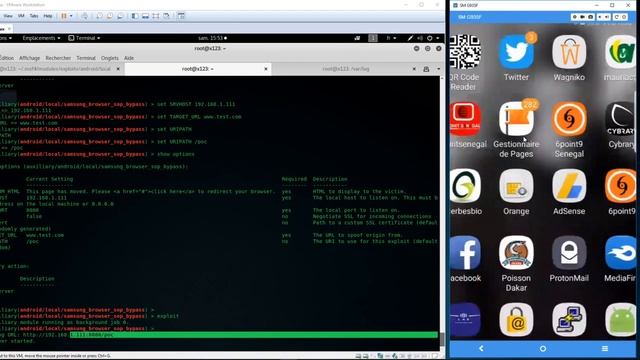640x360 pixels.
Task: Click the record video icon in phone toolbar
Action: pyautogui.click(x=582, y=17)
